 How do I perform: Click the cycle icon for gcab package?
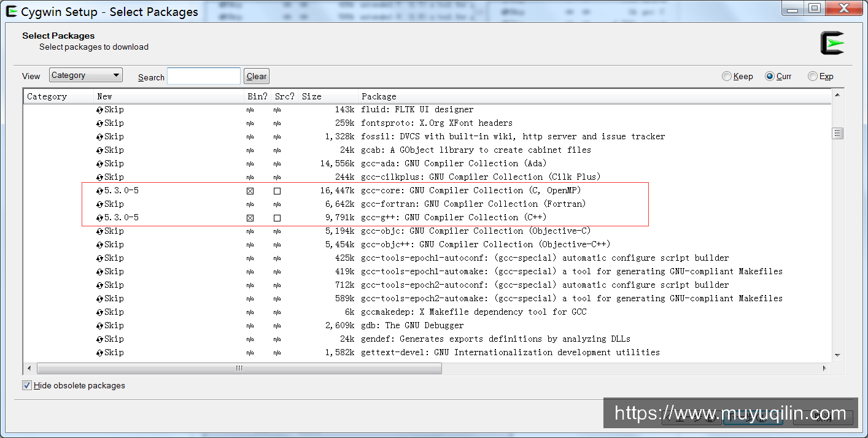point(99,150)
